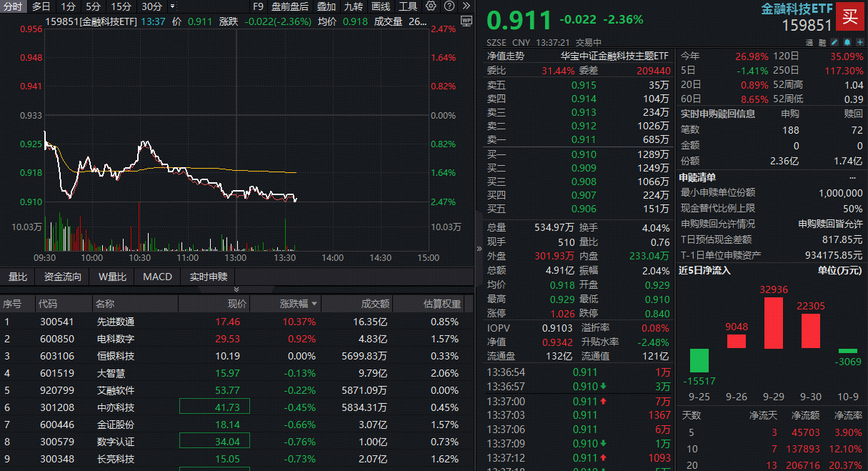Toggle 盘前盘后 pre/post market view

coord(290,6)
